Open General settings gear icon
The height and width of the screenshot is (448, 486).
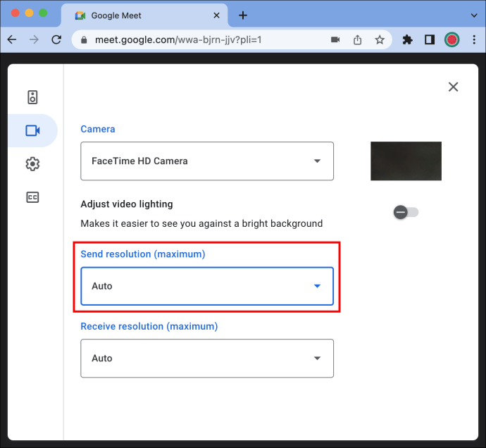(x=32, y=164)
